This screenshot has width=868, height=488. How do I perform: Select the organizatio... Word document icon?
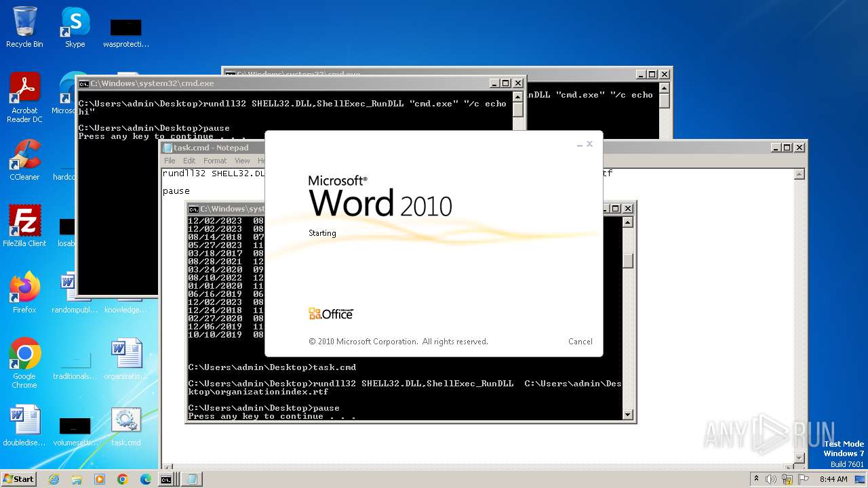click(126, 359)
